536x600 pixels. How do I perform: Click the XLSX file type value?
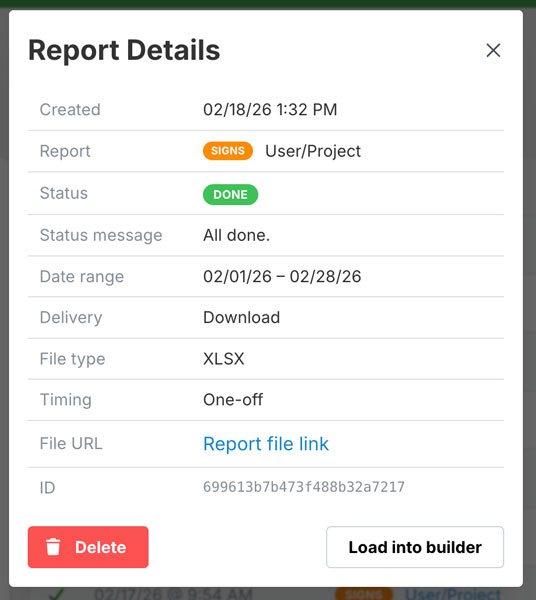click(x=223, y=359)
